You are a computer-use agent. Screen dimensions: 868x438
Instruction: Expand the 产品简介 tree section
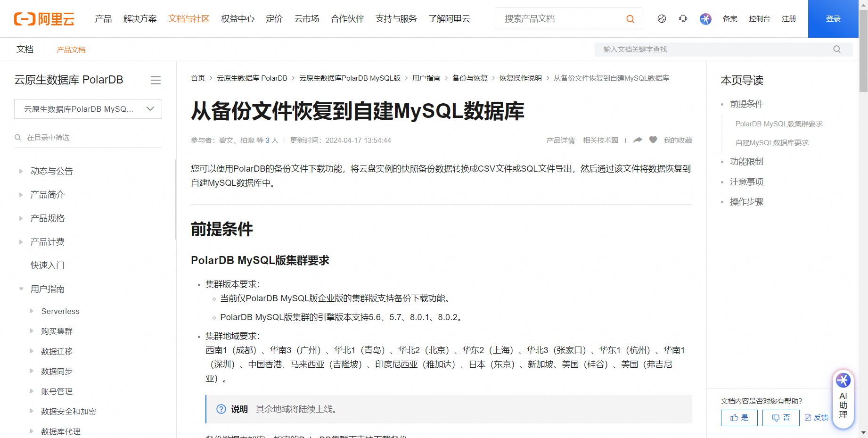21,195
